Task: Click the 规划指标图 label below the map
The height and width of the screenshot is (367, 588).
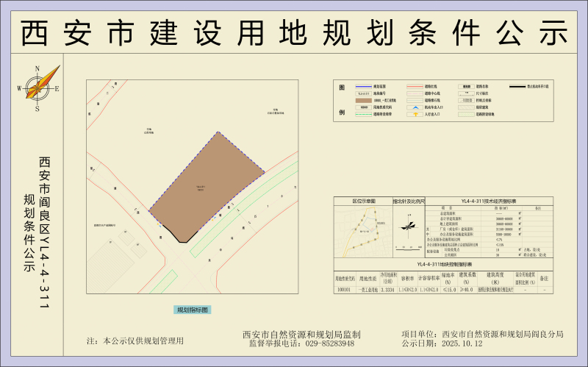Action: click(x=193, y=310)
